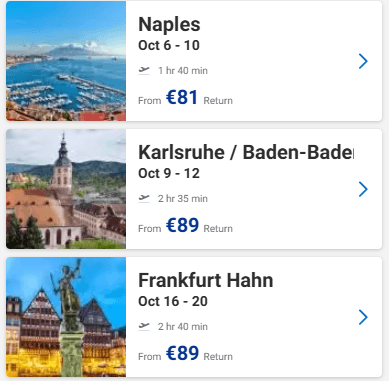Choose the €89 Frankfurt Hahn return fare
The height and width of the screenshot is (381, 389).
tap(182, 354)
